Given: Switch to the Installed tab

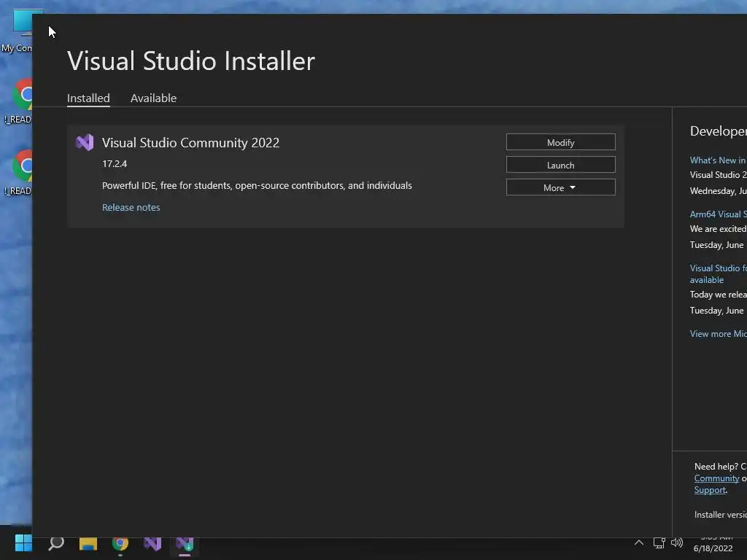Looking at the screenshot, I should point(88,98).
